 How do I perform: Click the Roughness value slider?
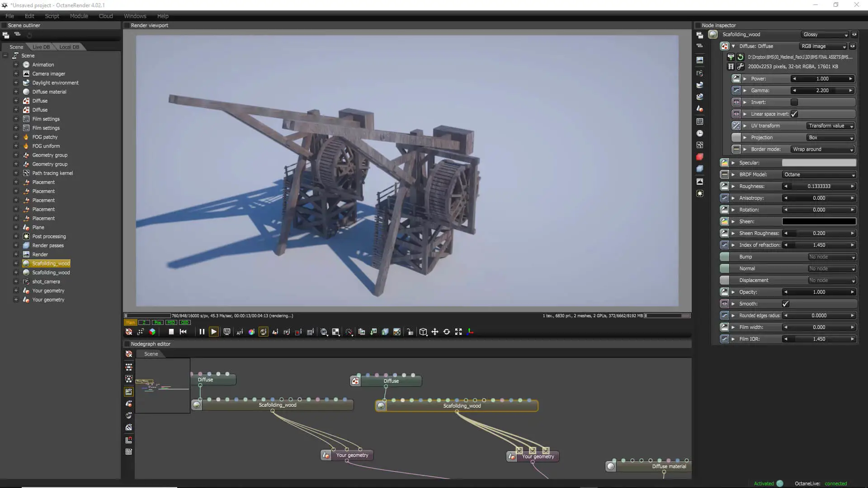pyautogui.click(x=819, y=186)
